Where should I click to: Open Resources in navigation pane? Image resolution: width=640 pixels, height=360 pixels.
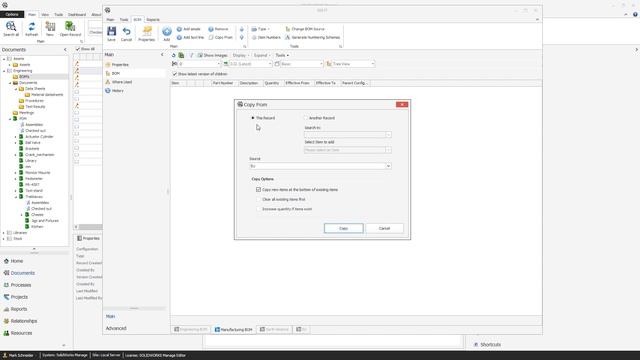tap(18, 333)
